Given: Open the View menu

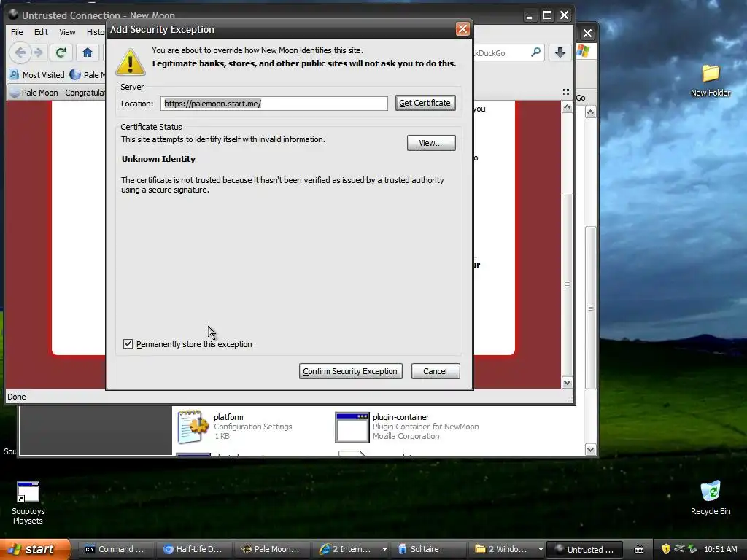Looking at the screenshot, I should coord(67,32).
